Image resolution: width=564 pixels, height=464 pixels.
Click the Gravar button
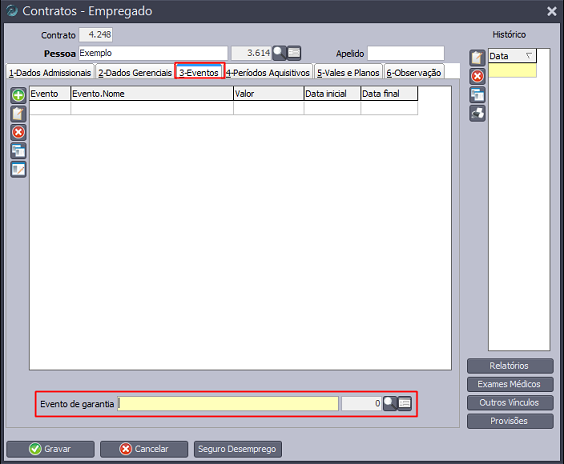(50, 449)
